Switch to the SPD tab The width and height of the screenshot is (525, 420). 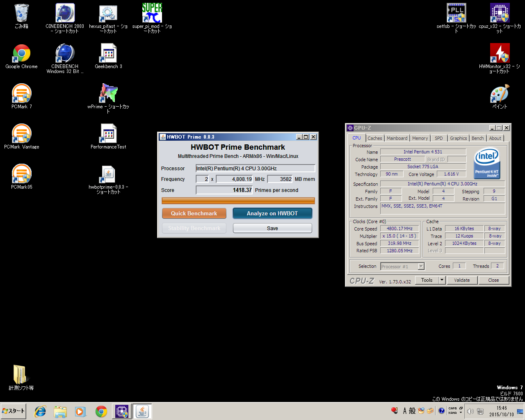pyautogui.click(x=438, y=138)
